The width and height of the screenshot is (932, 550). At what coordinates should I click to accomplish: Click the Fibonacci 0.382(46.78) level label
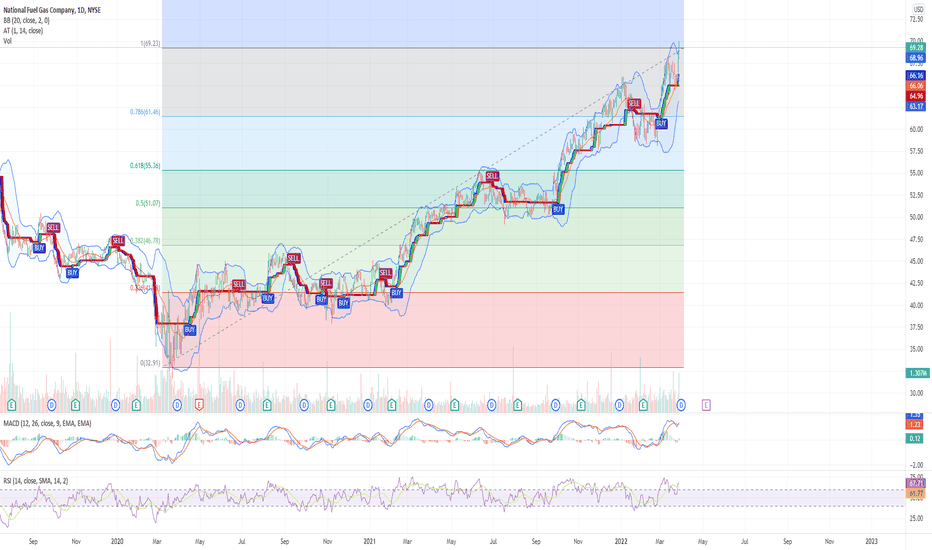(x=145, y=241)
